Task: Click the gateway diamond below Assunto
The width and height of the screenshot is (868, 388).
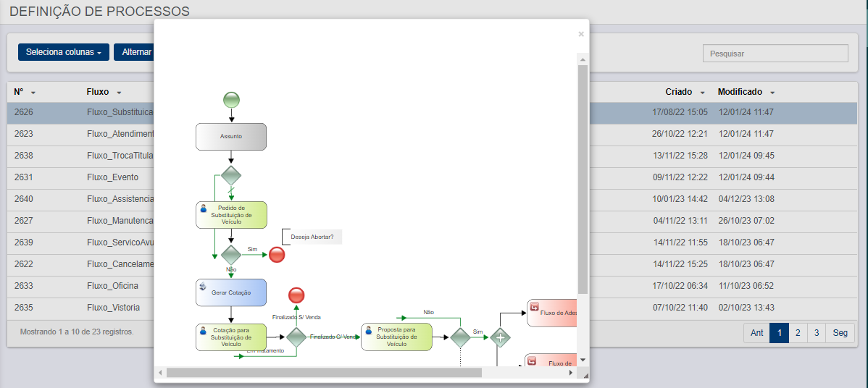Action: pos(231,177)
